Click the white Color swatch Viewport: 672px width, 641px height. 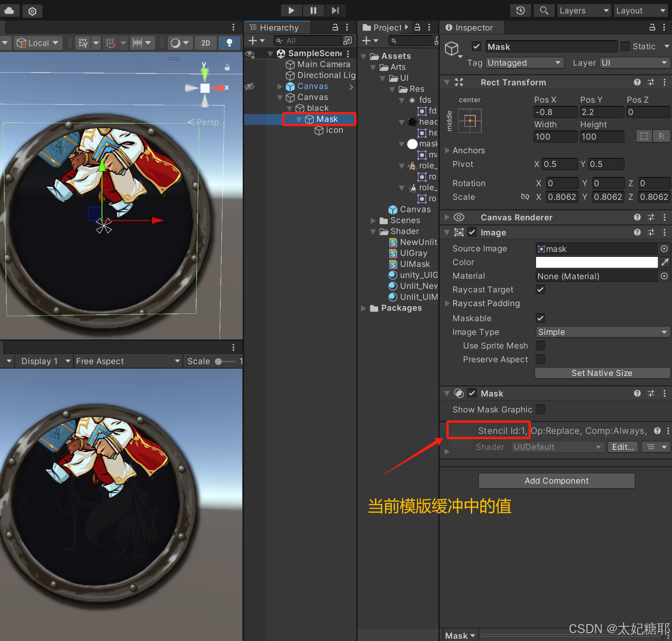[597, 262]
